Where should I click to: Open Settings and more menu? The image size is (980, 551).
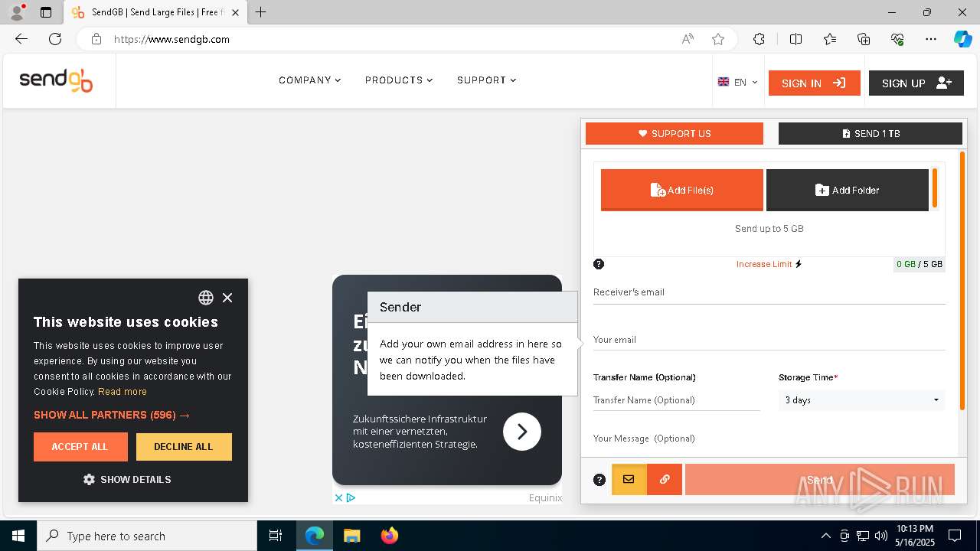click(x=931, y=39)
